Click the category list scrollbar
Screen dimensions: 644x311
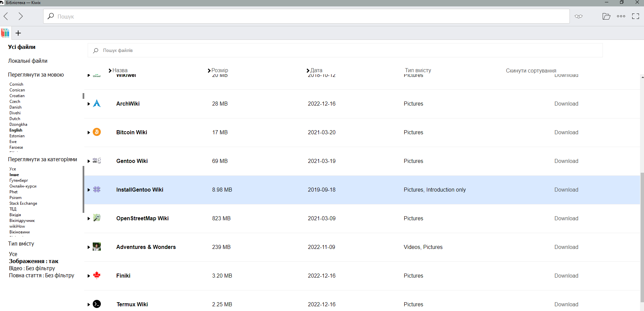pos(83,189)
